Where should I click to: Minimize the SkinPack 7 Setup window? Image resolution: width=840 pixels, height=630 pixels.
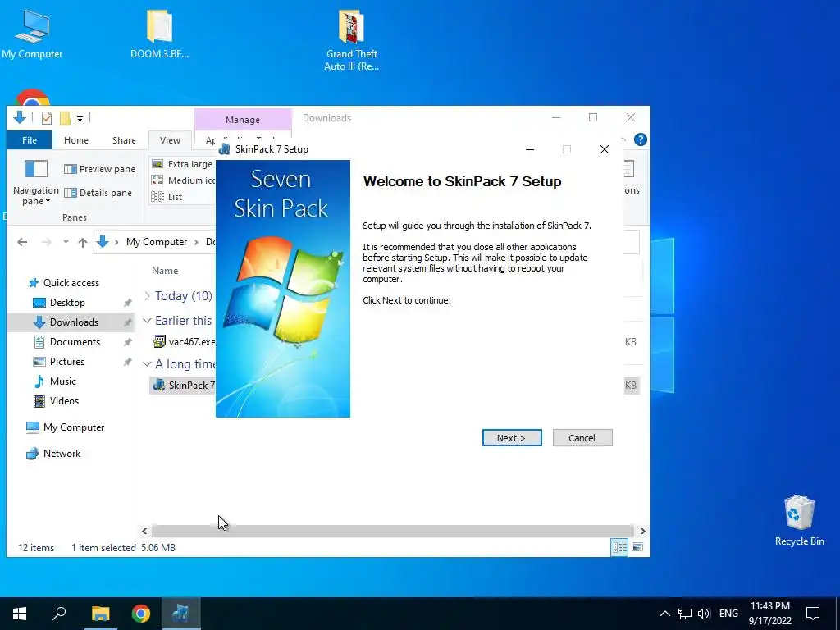click(x=530, y=149)
